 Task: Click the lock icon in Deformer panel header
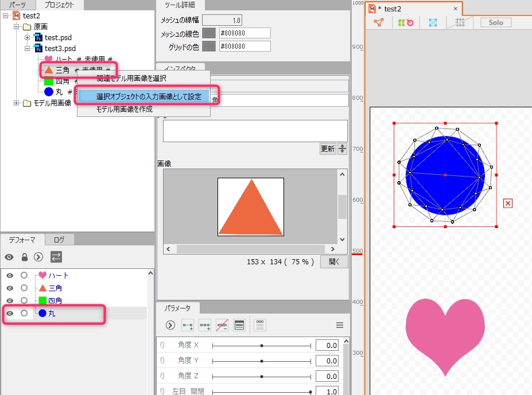click(25, 257)
